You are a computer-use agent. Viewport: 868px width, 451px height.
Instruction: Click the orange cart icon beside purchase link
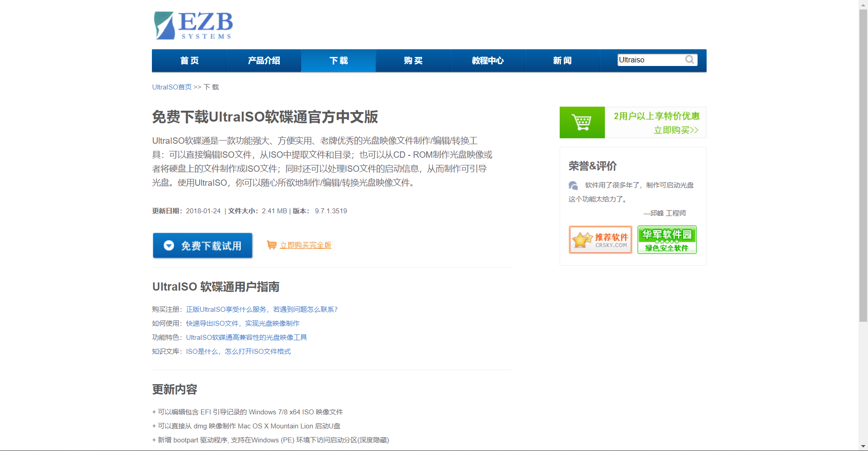pyautogui.click(x=272, y=245)
